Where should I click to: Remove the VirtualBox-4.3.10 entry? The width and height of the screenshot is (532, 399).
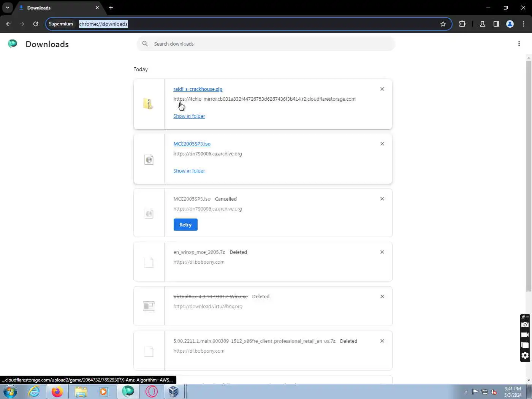coord(382,296)
